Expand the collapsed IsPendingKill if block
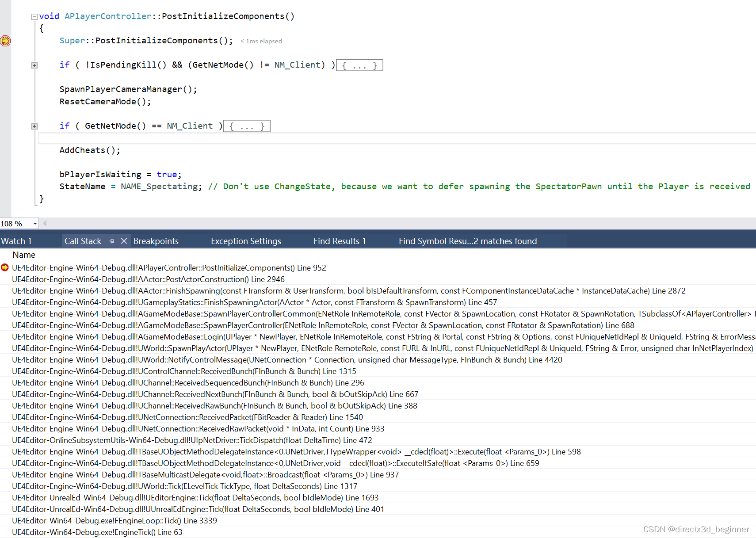 pos(34,65)
